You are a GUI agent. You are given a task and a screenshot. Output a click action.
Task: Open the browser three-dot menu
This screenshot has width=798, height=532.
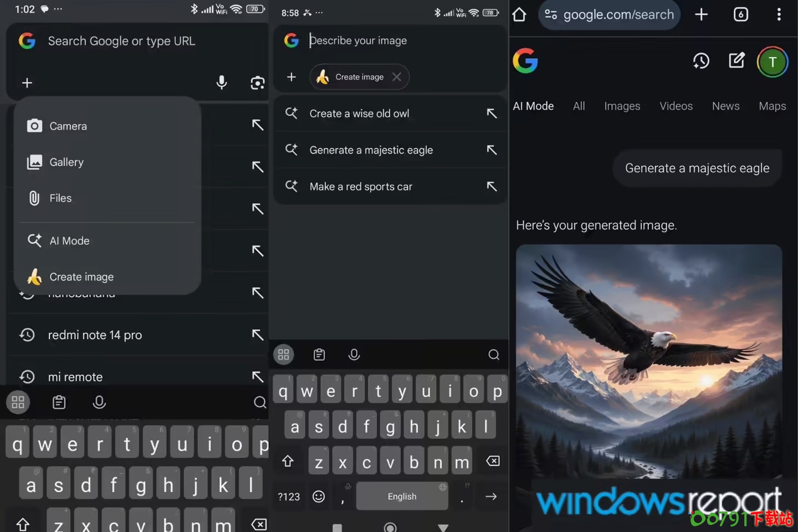[x=779, y=14]
